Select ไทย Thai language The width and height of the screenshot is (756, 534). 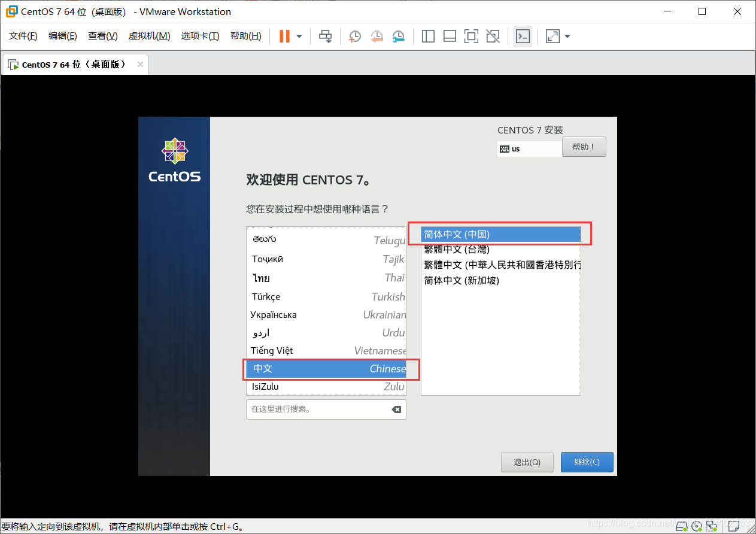(326, 278)
